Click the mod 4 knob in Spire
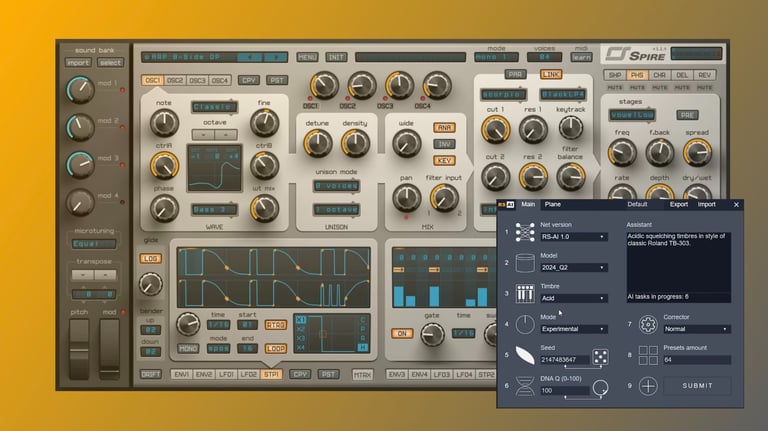This screenshot has width=768, height=431. (x=80, y=202)
